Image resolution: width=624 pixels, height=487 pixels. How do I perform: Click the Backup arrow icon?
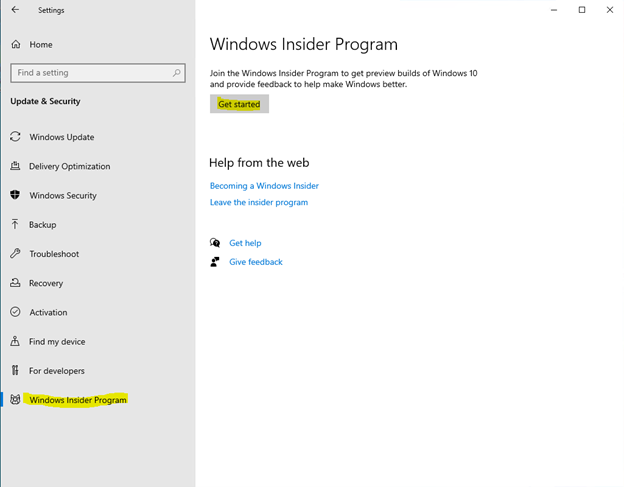[x=15, y=224]
